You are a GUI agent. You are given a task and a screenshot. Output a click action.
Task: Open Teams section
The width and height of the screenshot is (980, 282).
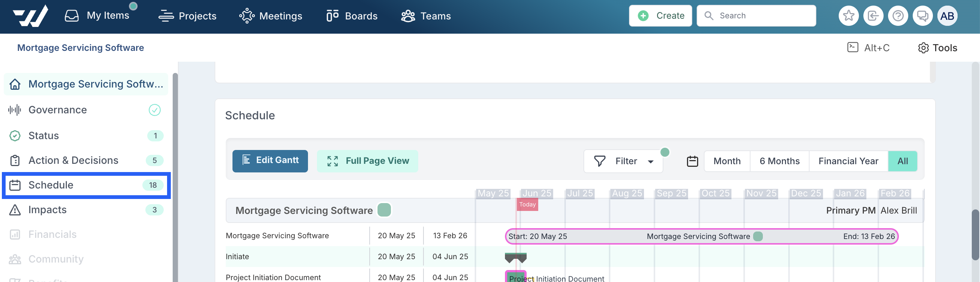(x=426, y=16)
